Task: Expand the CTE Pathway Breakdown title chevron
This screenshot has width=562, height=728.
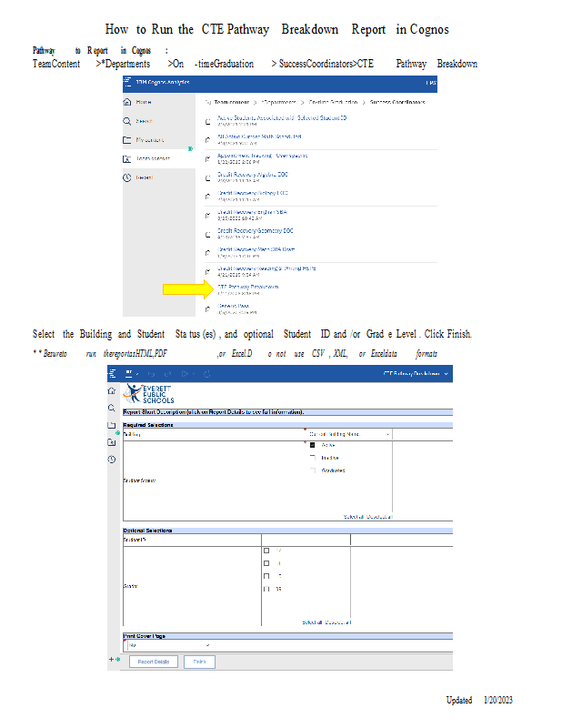Action: click(x=447, y=374)
